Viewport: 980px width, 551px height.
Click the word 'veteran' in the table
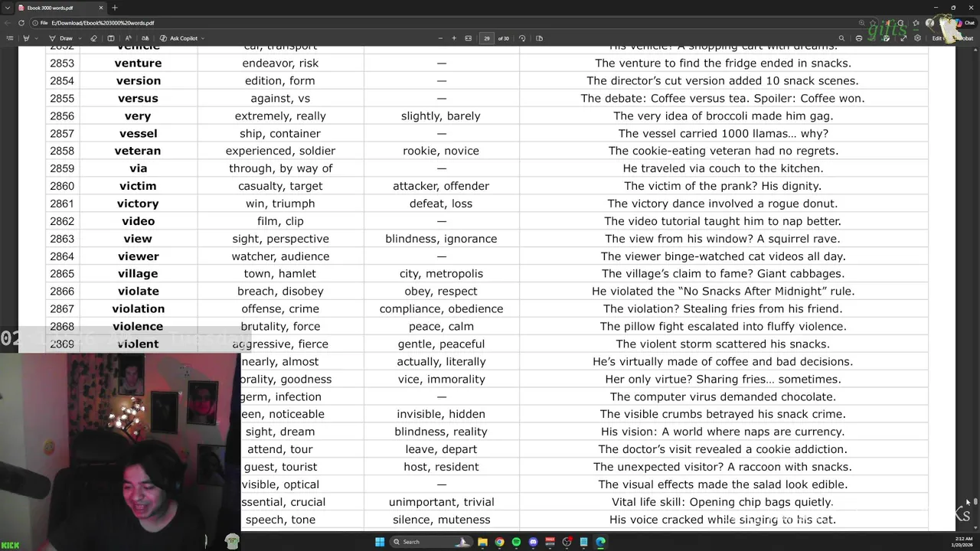coord(138,151)
